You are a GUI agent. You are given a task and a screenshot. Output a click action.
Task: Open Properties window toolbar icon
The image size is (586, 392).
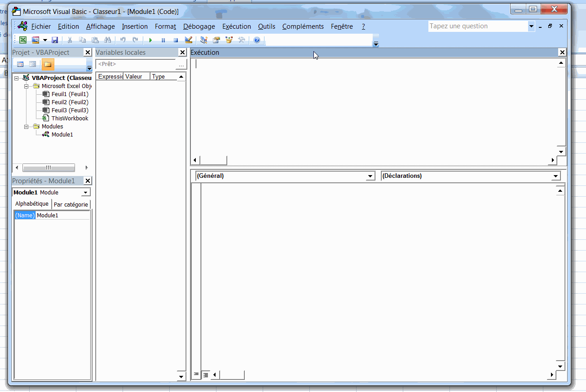[x=216, y=40]
